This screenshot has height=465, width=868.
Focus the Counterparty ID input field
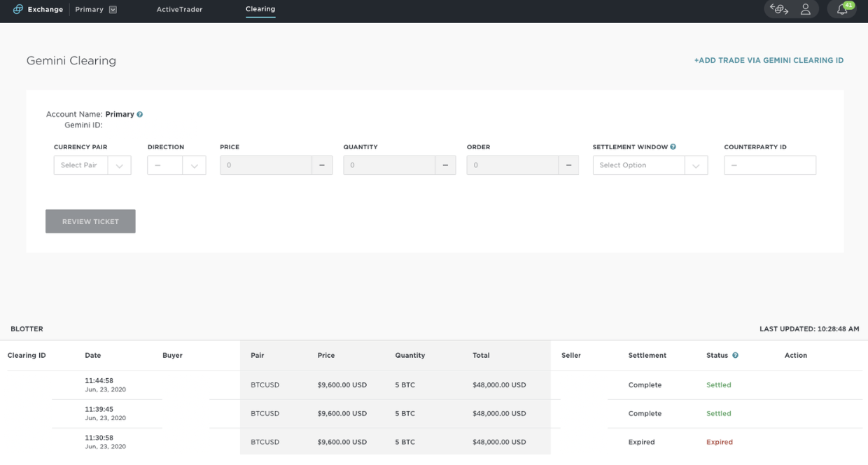coord(770,165)
